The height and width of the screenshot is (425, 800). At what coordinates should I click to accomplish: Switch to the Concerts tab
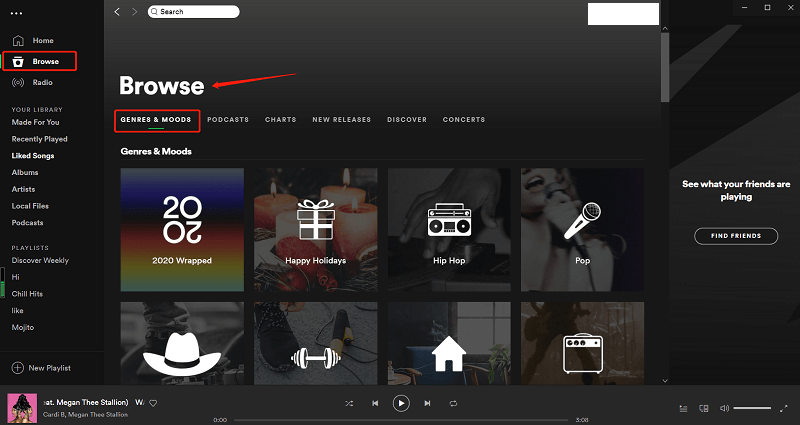[464, 119]
